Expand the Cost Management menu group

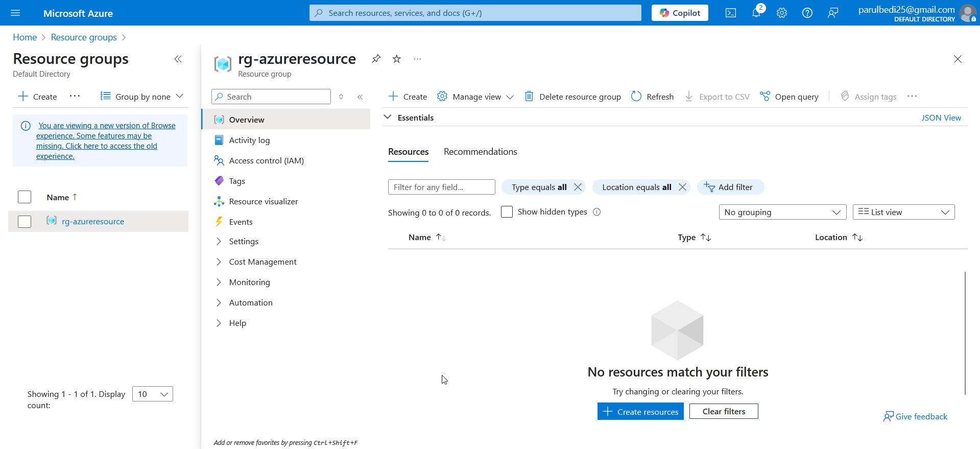coord(219,262)
